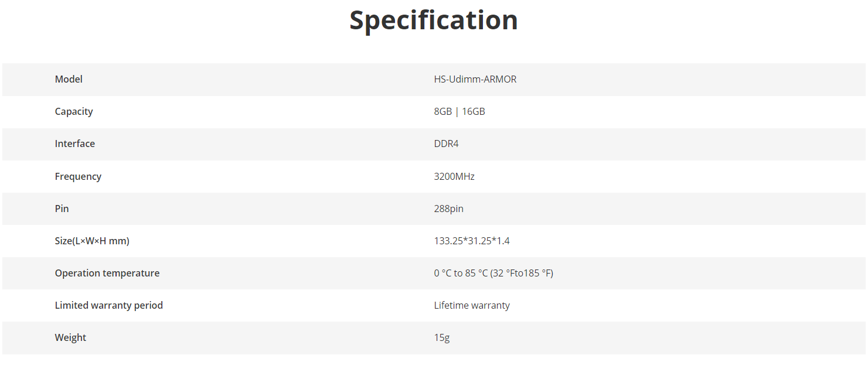
Task: Click the 133.25*31.25*1.4 size value
Action: (x=472, y=241)
